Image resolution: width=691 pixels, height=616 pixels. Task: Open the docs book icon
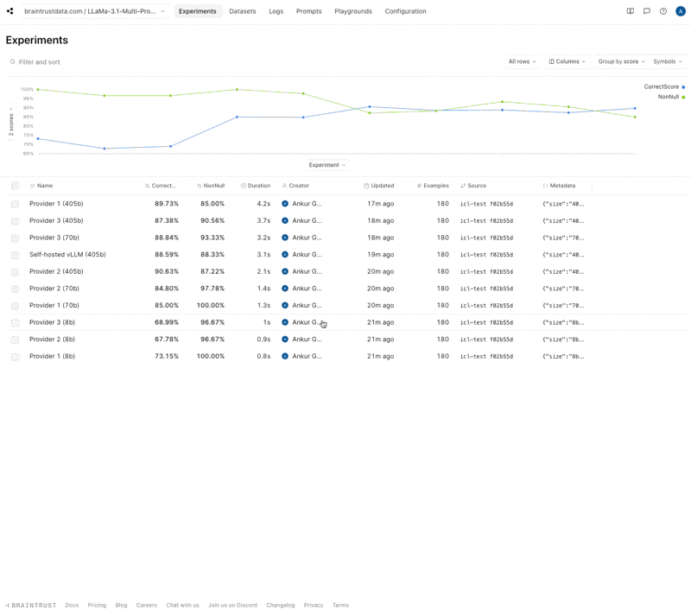click(630, 11)
